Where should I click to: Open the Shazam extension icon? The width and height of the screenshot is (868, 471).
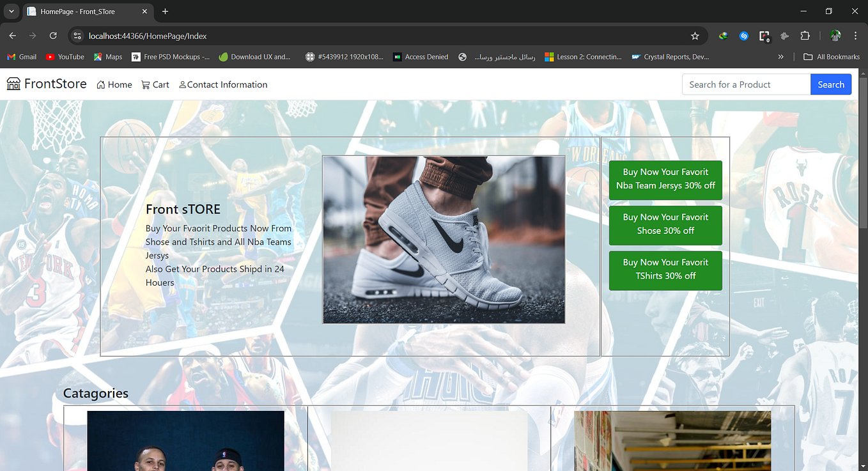pyautogui.click(x=743, y=36)
